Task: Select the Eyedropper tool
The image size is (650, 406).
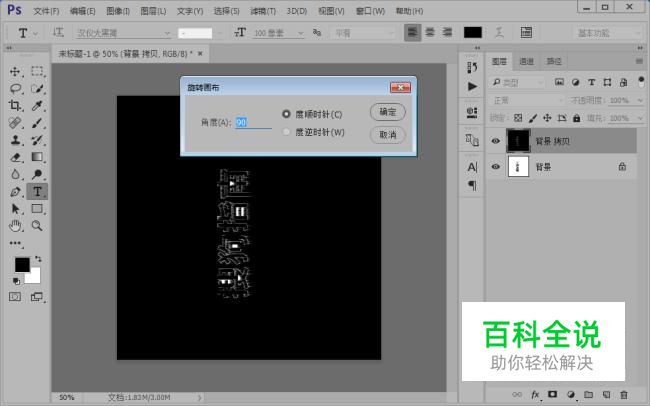Action: 37,106
